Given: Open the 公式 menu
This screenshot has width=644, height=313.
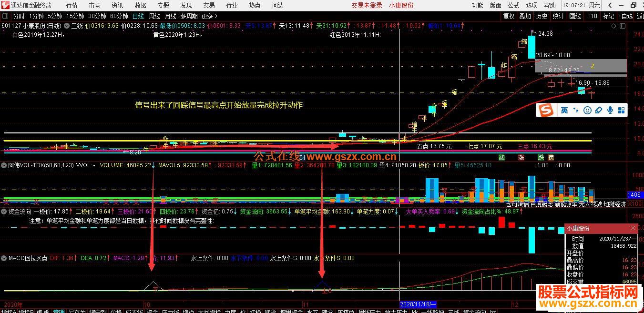Looking at the screenshot, I should coord(514,5).
